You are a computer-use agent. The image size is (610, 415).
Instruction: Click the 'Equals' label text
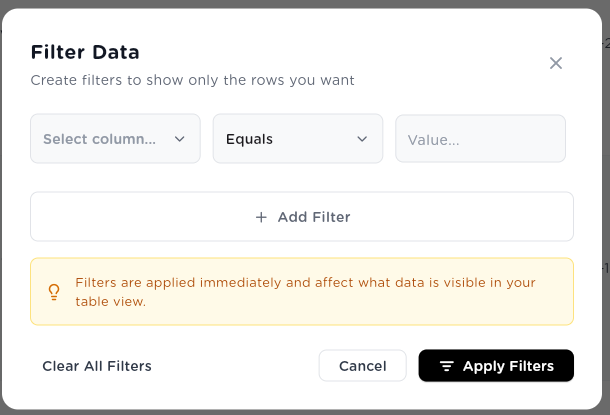pos(249,139)
